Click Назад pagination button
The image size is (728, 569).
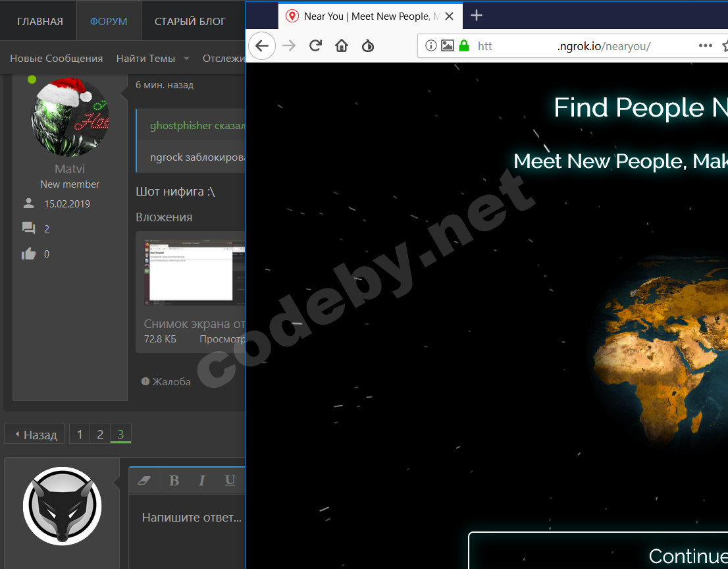[x=34, y=435]
